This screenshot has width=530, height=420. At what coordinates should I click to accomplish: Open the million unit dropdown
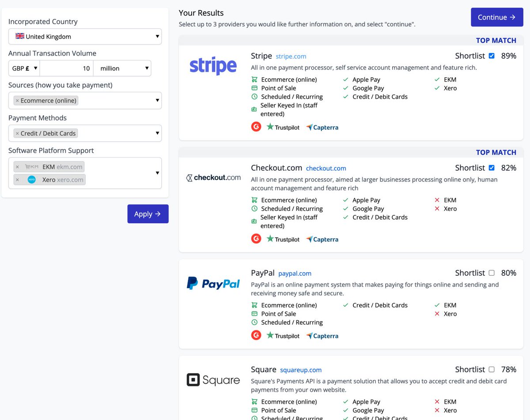pyautogui.click(x=122, y=68)
